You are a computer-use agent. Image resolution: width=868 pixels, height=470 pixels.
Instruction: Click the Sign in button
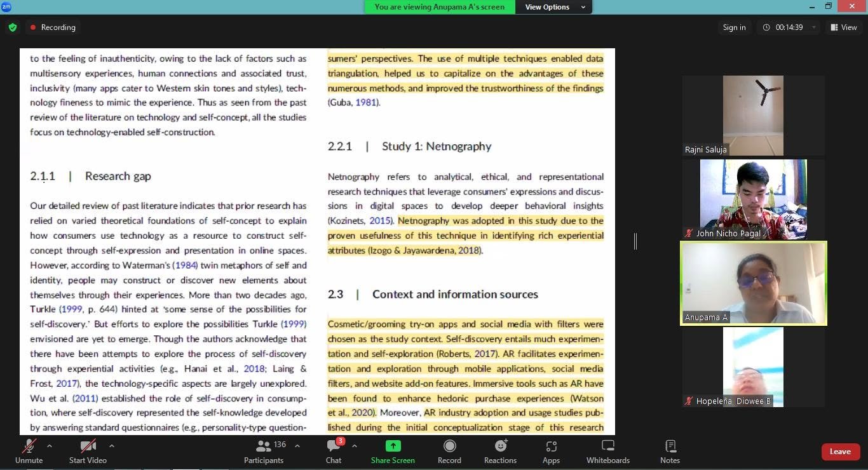(734, 27)
